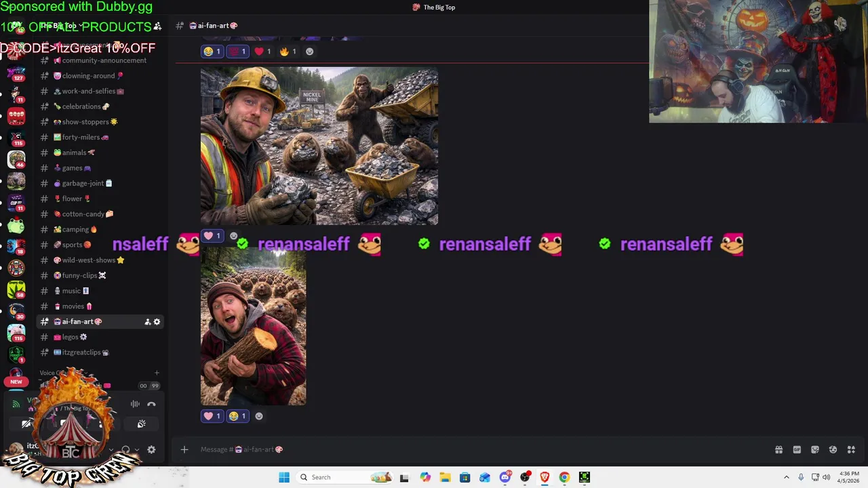Toggle fire reaction above nickel mine image

[288, 52]
